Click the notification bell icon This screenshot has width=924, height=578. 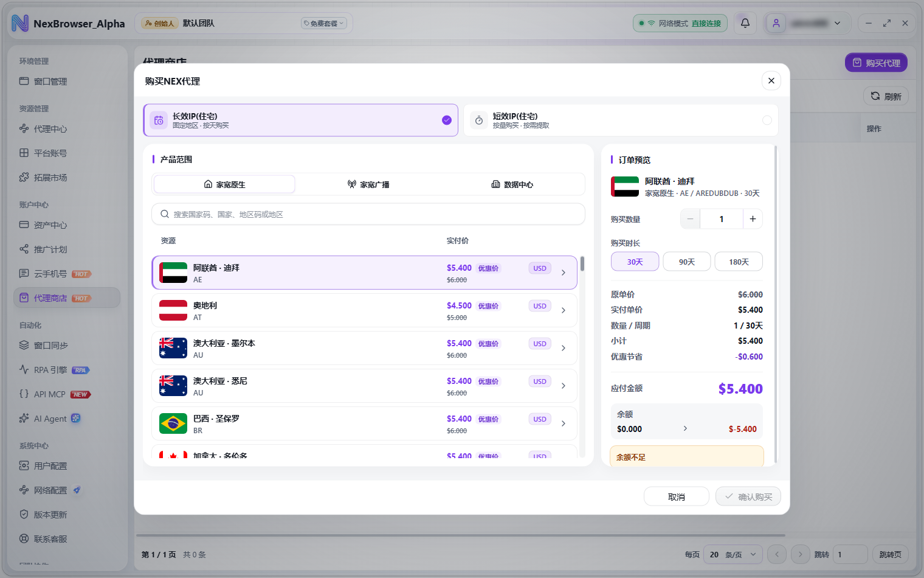point(745,23)
